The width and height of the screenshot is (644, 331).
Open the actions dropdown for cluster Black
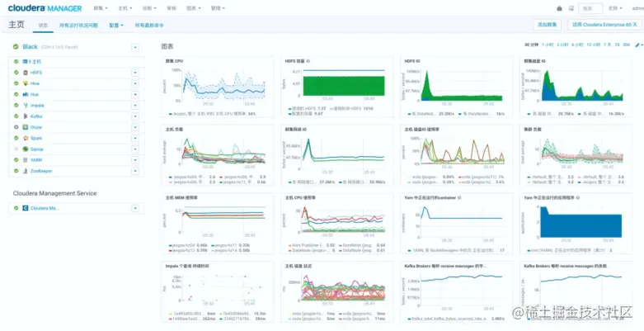tap(135, 47)
